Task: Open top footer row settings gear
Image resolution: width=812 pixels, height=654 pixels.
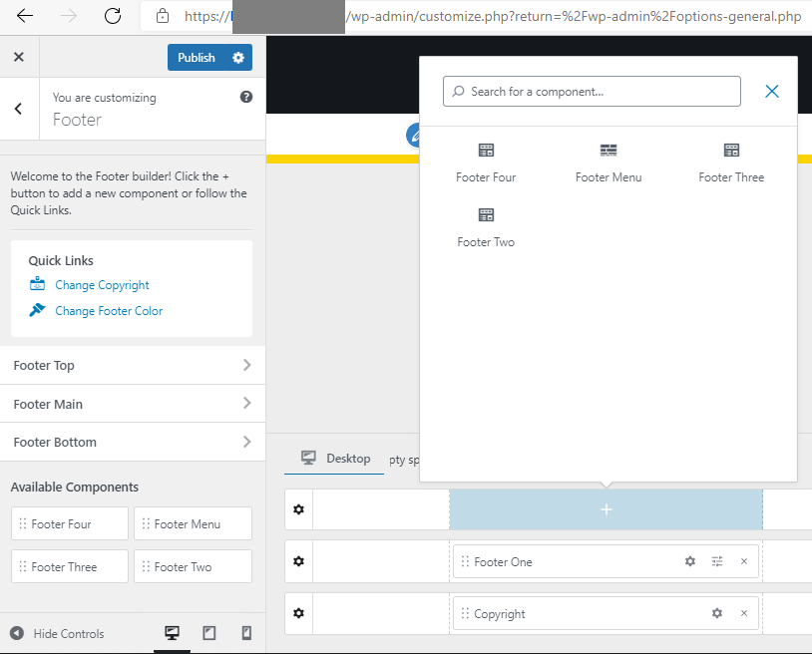Action: tap(298, 509)
